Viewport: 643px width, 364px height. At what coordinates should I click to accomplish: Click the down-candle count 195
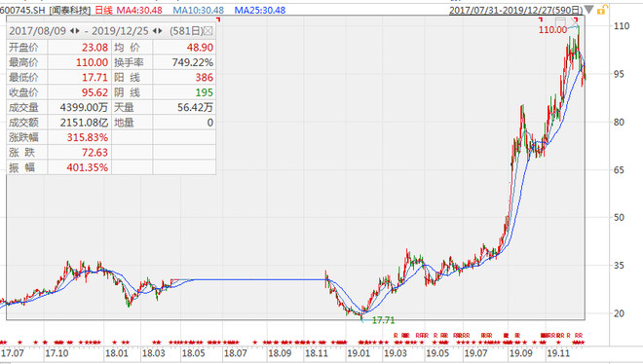click(x=205, y=92)
